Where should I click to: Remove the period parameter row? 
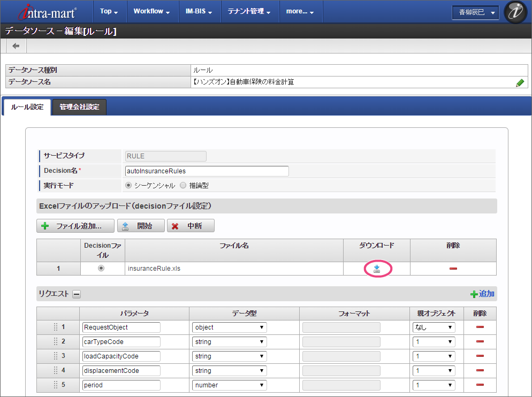(480, 385)
